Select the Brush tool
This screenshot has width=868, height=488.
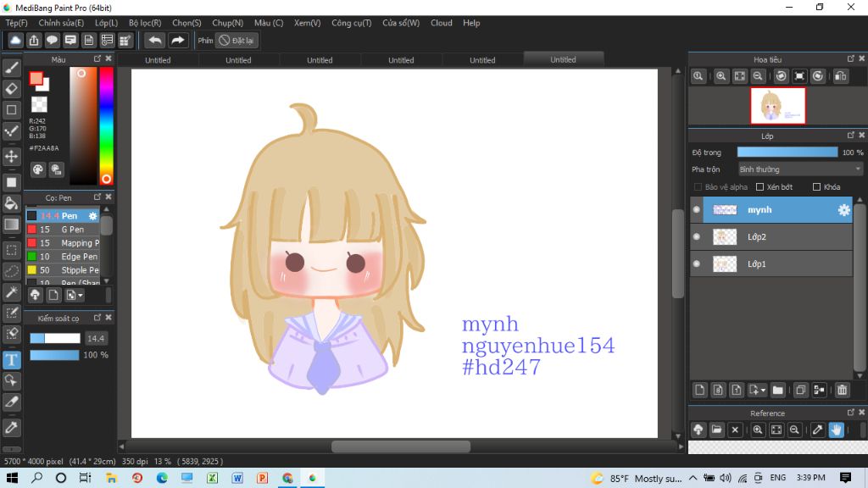pyautogui.click(x=12, y=68)
